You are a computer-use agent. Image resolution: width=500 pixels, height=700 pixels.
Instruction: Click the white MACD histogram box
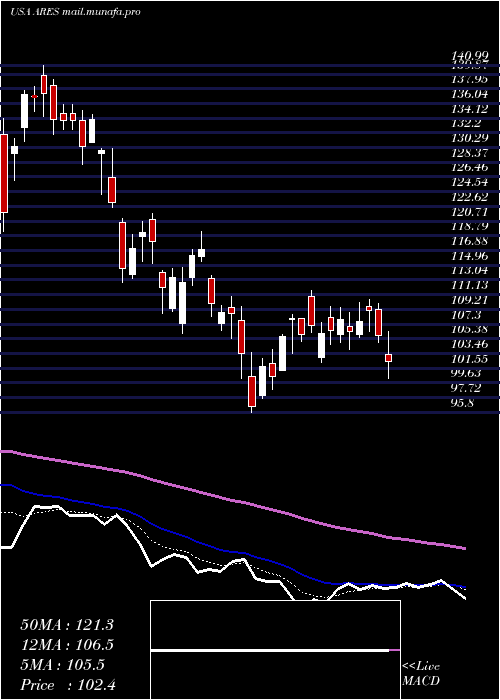[x=275, y=650]
